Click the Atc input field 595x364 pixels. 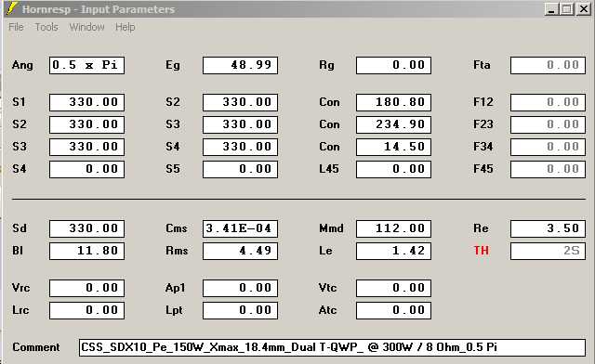click(x=393, y=310)
